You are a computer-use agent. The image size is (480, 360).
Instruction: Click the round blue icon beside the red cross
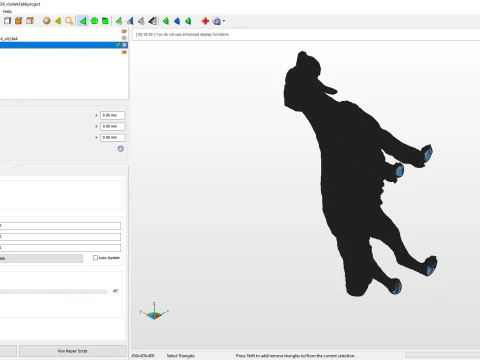click(x=217, y=21)
